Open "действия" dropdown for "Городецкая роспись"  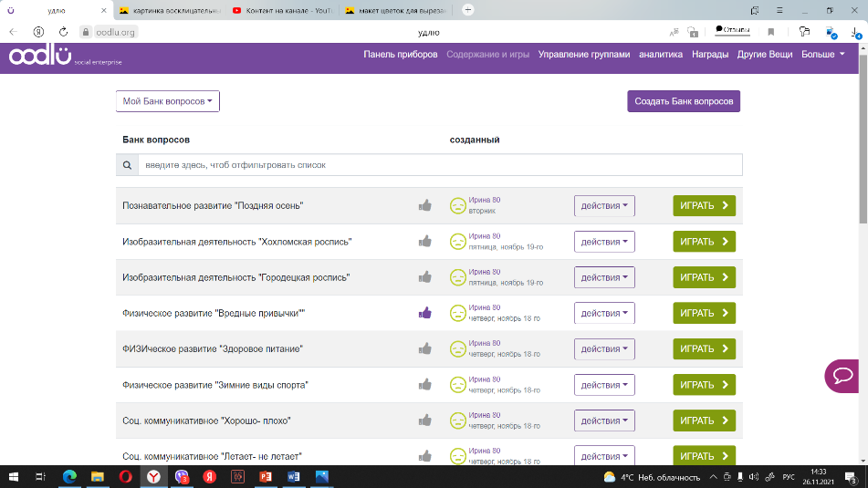(604, 277)
